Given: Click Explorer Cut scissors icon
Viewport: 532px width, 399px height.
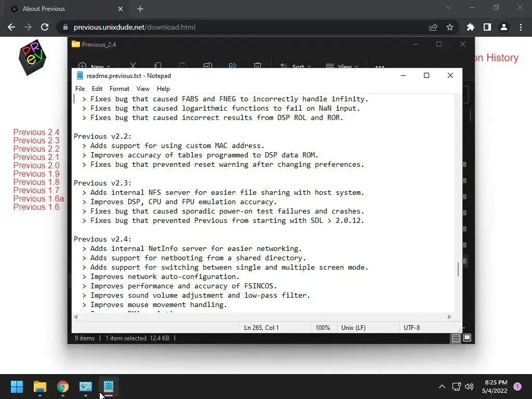Looking at the screenshot, I should click(133, 65).
